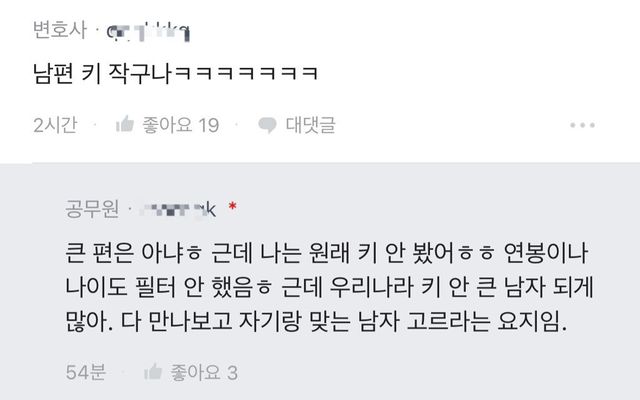Click the reply line starting 나이도 필터 안 했음
The width and height of the screenshot is (640, 400).
pyautogui.click(x=329, y=288)
